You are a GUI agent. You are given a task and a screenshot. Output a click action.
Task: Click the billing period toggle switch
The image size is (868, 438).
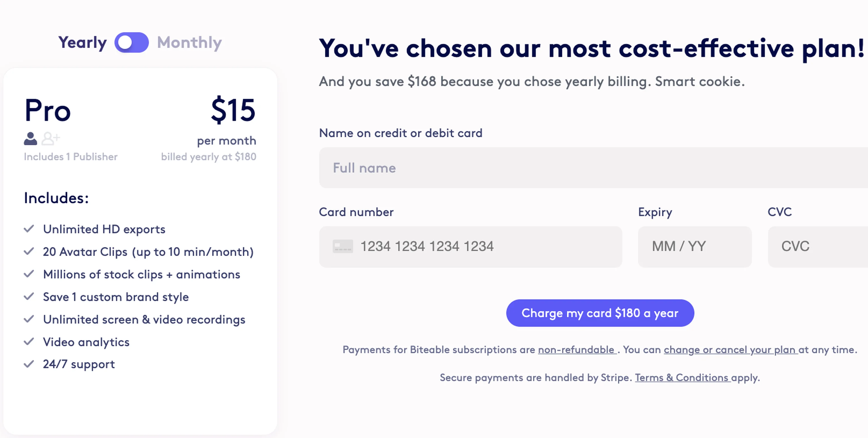point(132,42)
